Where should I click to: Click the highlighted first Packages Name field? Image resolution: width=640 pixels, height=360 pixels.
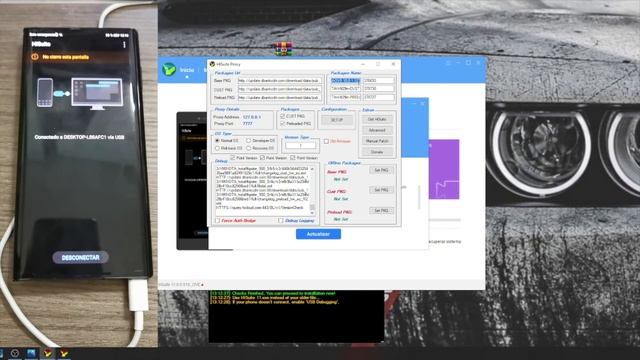345,81
